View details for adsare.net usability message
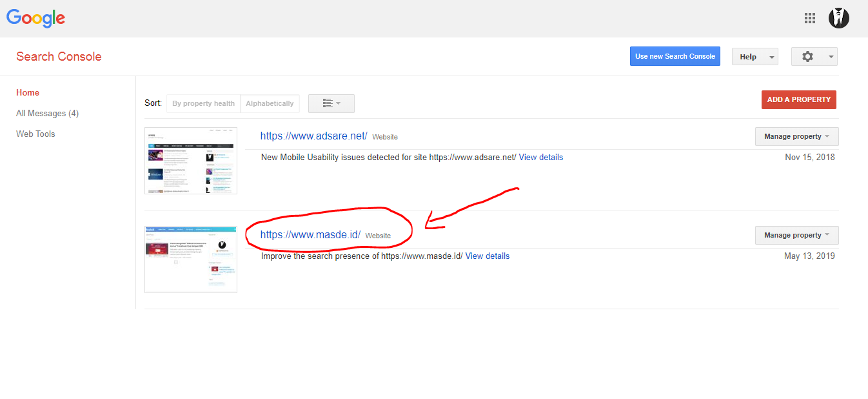Screen dimensions: 868x399 tap(540, 158)
